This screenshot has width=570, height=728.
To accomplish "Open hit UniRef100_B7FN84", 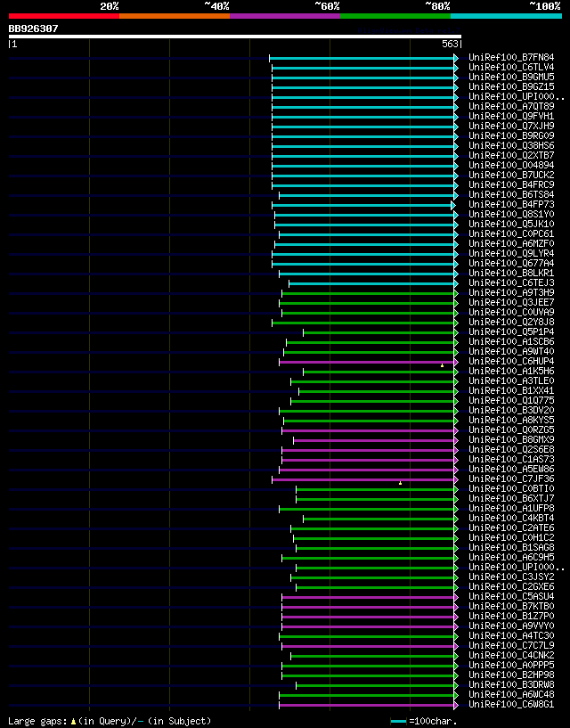I will 511,58.
